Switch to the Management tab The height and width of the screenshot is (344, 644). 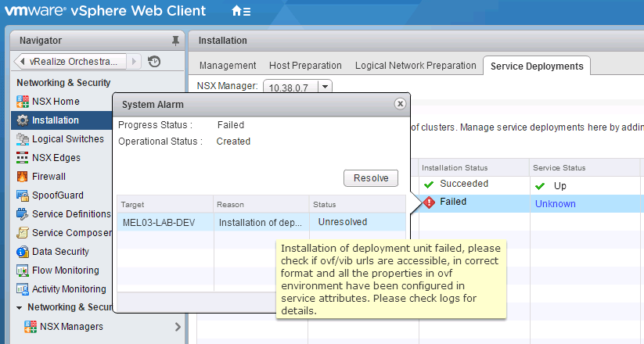click(228, 66)
